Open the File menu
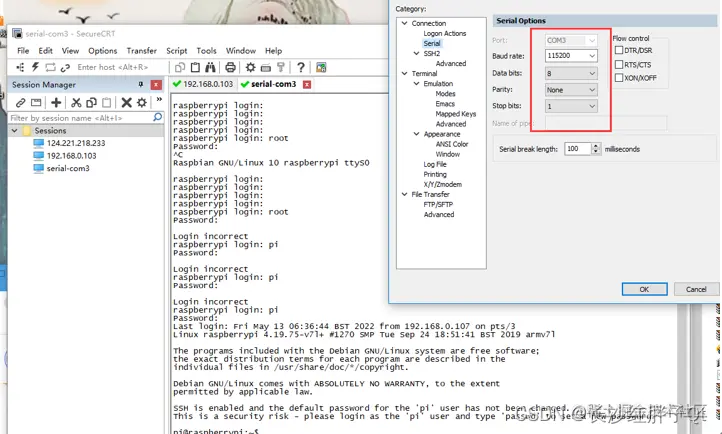Viewport: 722px width, 434px height. point(23,51)
